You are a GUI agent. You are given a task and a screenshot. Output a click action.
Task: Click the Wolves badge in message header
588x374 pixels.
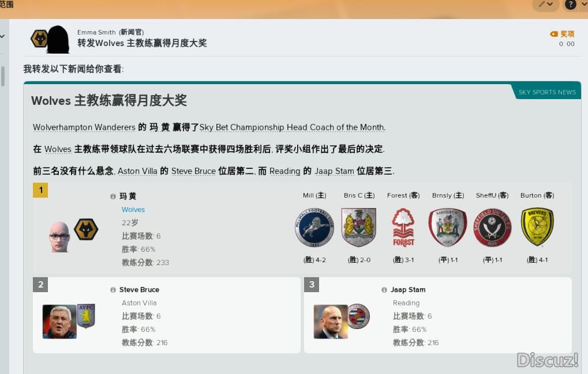click(x=39, y=39)
